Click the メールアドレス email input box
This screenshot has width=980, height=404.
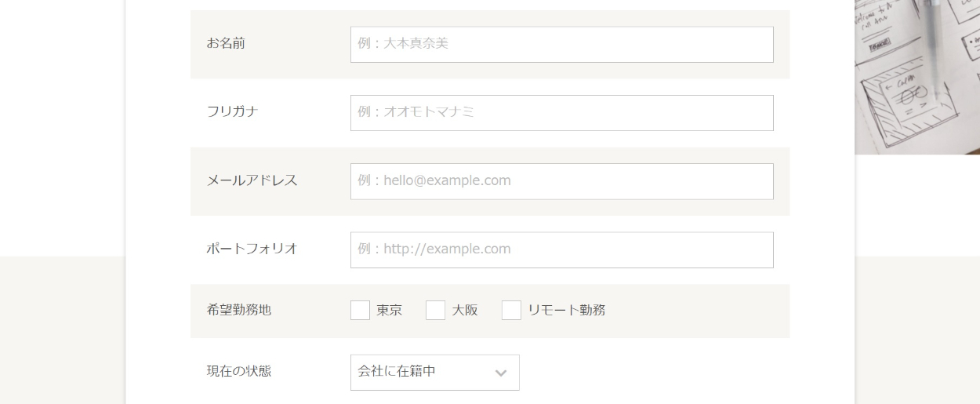561,181
